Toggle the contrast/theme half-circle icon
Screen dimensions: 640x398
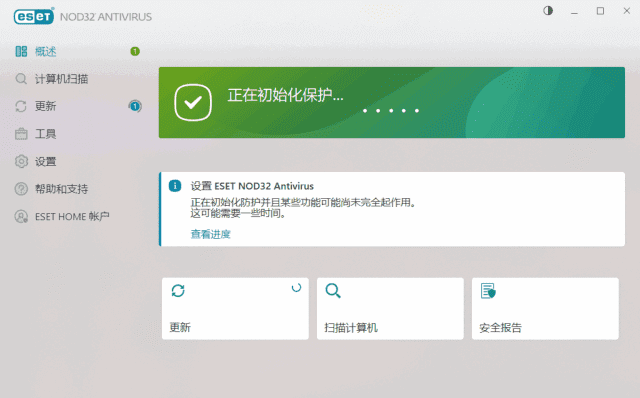click(x=548, y=11)
